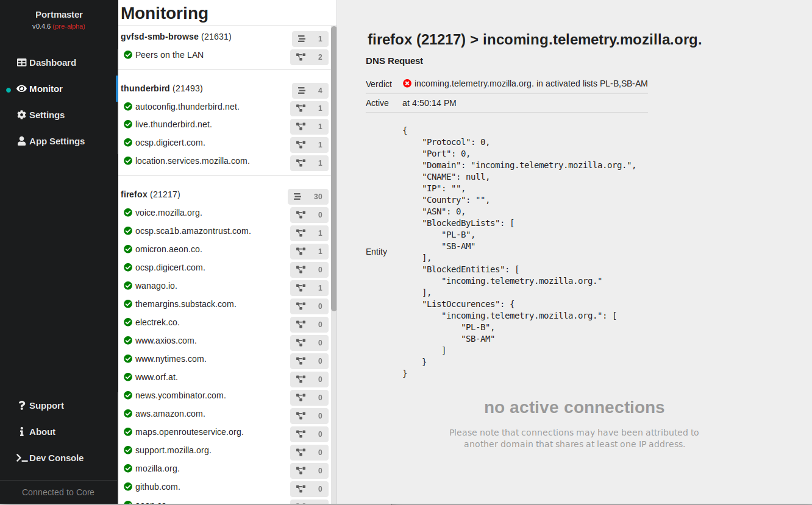Click the monitoring list scrollbar
The image size is (812, 505).
pos(334,169)
